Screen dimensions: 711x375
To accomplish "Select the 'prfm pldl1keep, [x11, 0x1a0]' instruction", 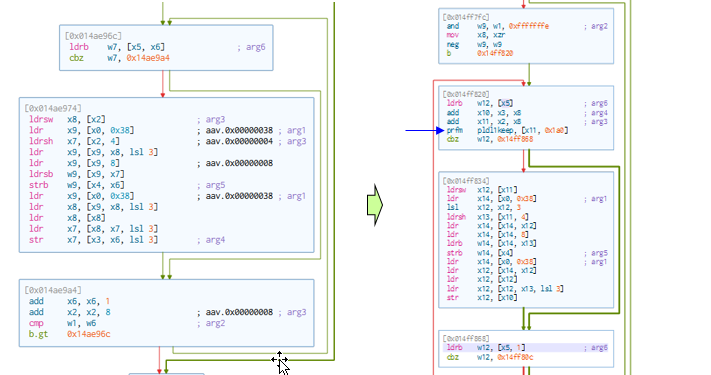I will 507,130.
